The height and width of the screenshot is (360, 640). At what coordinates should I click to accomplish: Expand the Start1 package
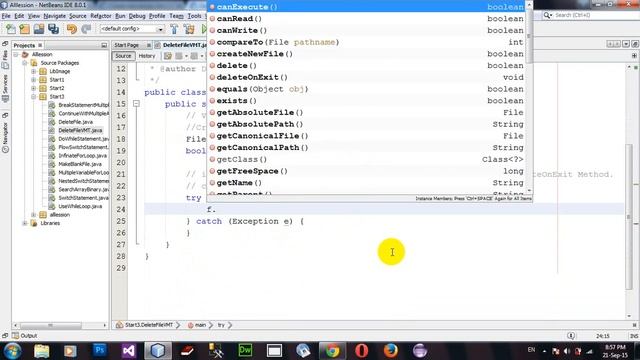34,80
